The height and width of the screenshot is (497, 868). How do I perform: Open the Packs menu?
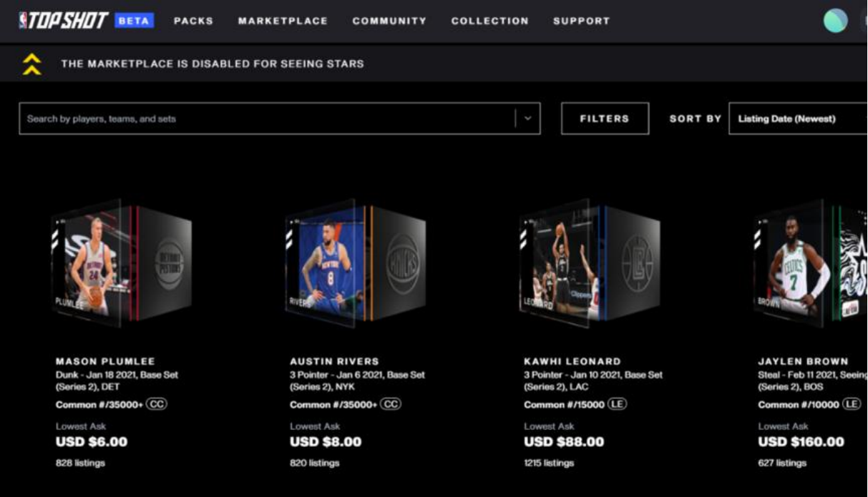pos(193,21)
